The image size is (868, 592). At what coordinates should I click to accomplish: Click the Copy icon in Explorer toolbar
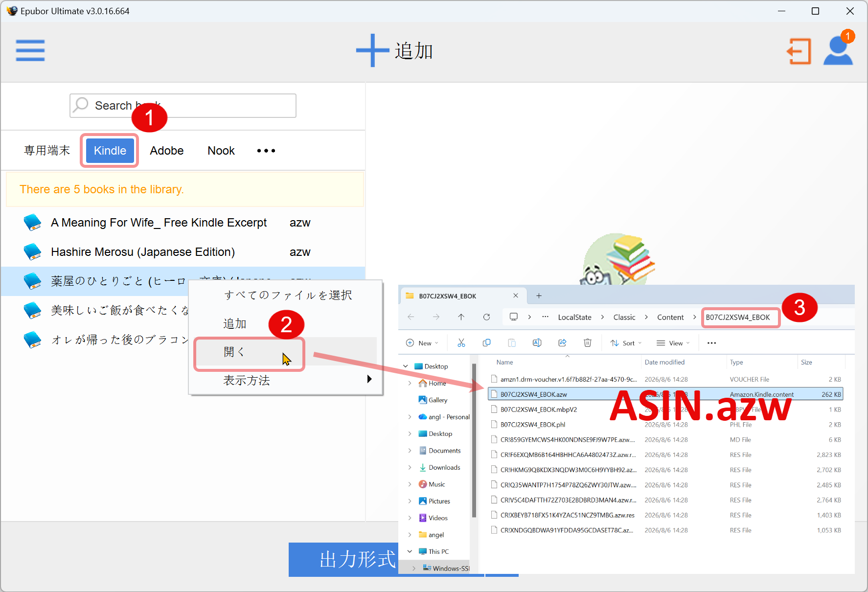click(x=486, y=343)
